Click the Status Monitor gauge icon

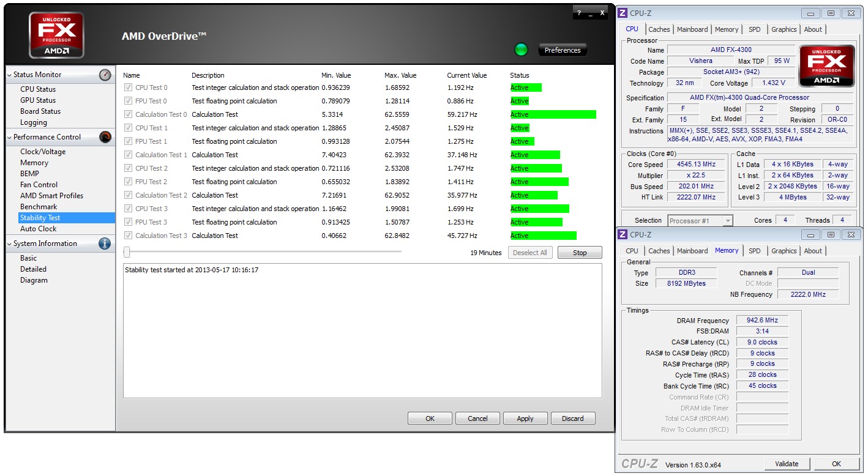(105, 75)
